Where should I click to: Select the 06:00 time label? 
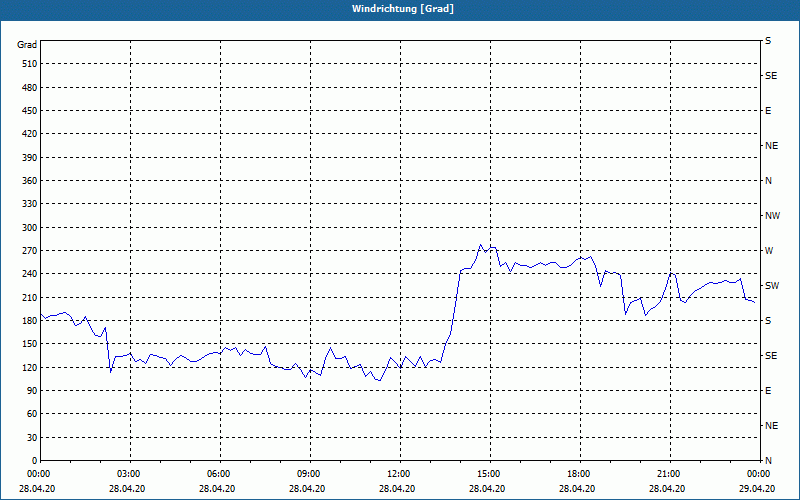[220, 474]
